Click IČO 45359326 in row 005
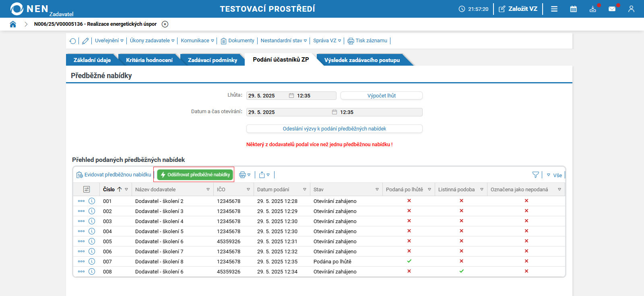644x296 pixels. pos(229,241)
